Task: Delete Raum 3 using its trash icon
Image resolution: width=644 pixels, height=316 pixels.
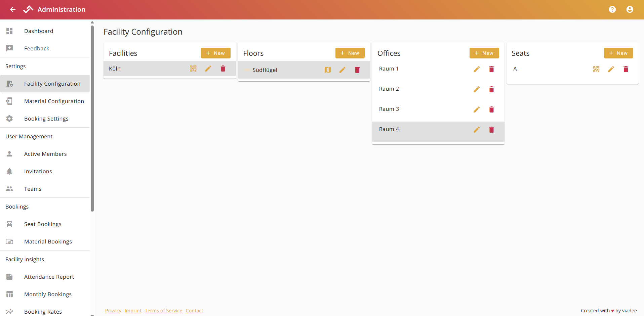Action: [491, 109]
